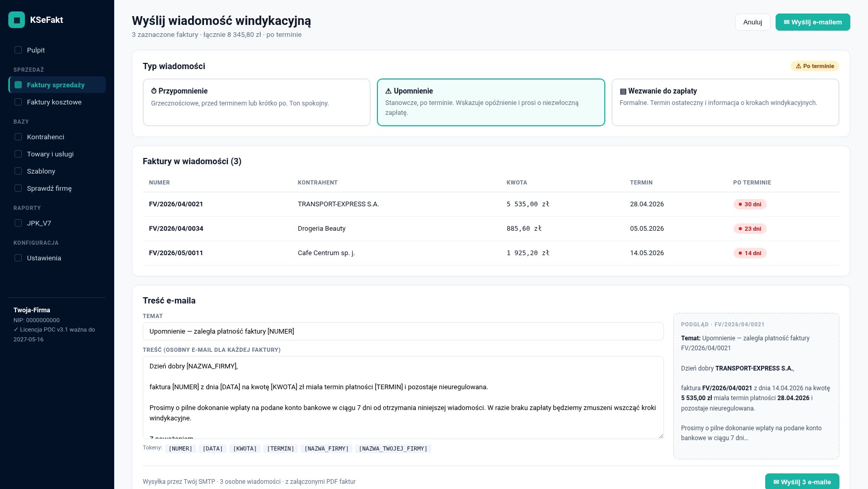Click the Wyślij 3 e-maile button
The image size is (868, 489).
click(802, 482)
